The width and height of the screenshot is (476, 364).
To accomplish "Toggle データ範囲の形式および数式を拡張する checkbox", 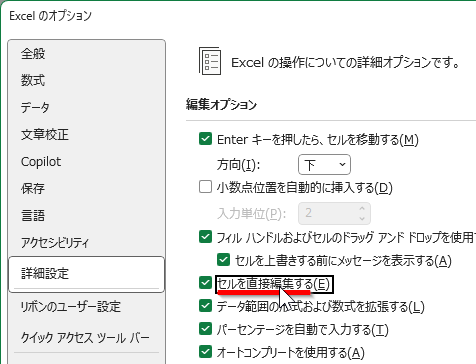I will coord(205,306).
